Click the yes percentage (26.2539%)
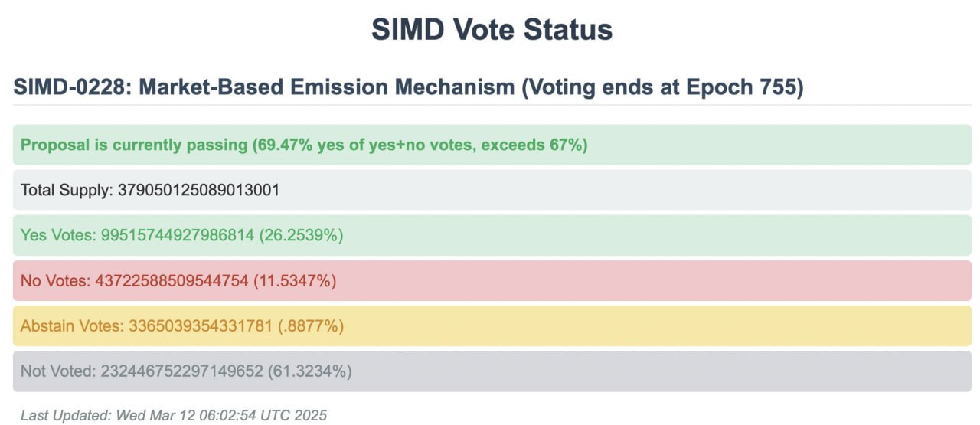The height and width of the screenshot is (425, 980). point(301,235)
